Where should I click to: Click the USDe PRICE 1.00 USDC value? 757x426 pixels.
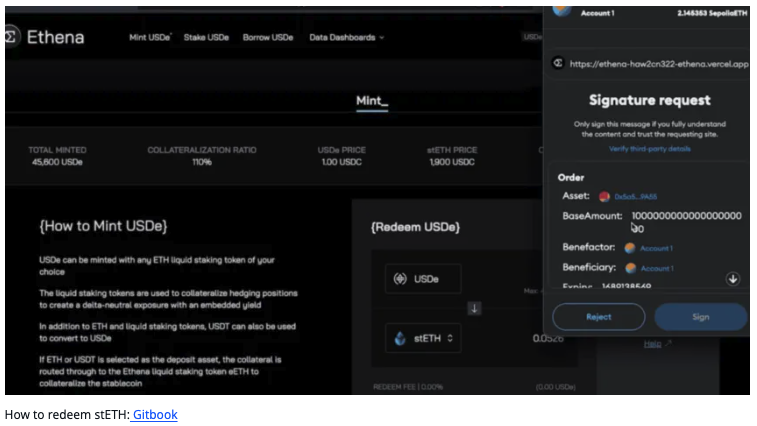click(341, 162)
